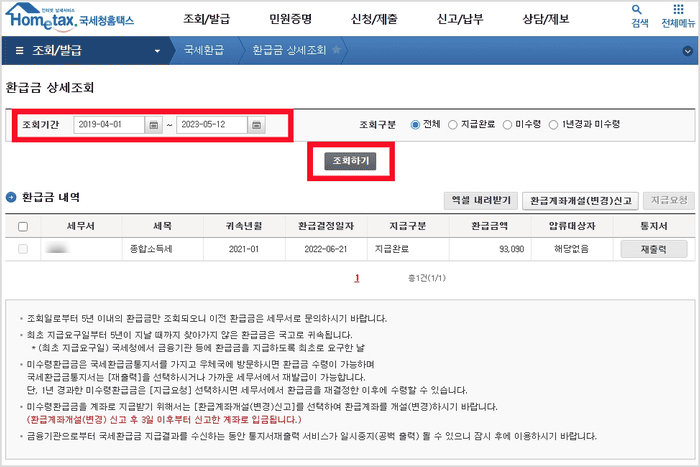700x467 pixels.
Task: Click the 검색 magnifier icon
Action: (637, 9)
